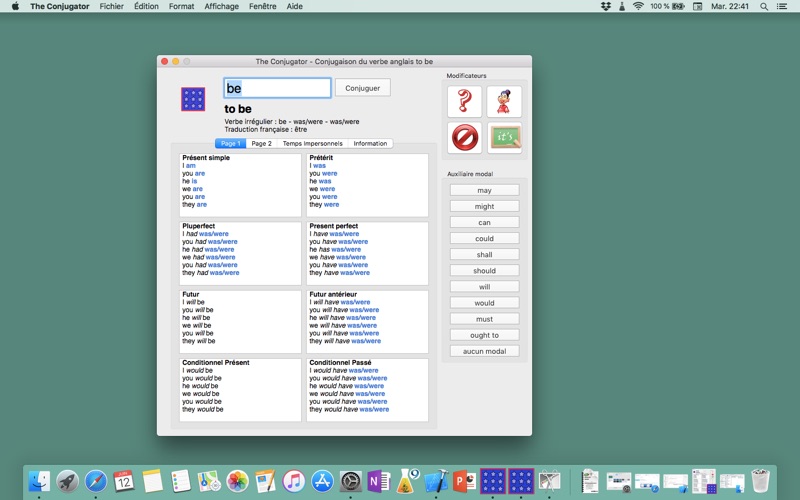Launch iTunes from the dock

[x=294, y=481]
